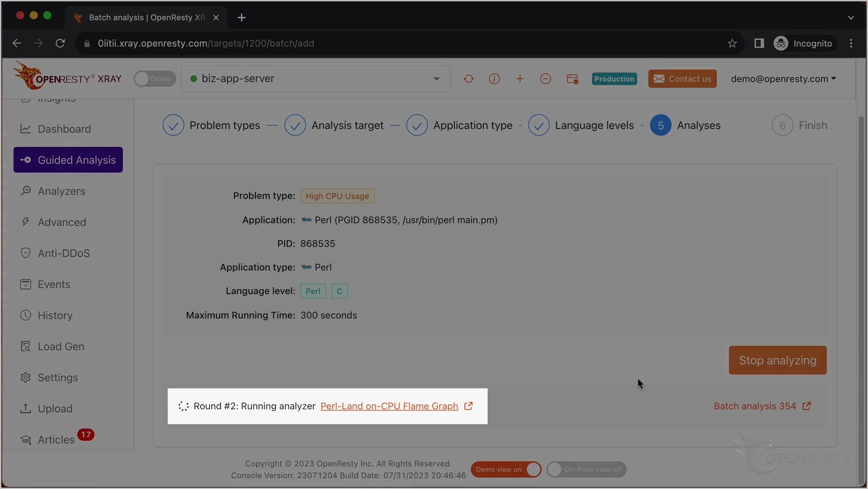Screen dimensions: 868x489
Task: Click the minus circle icon in header
Action: (546, 79)
